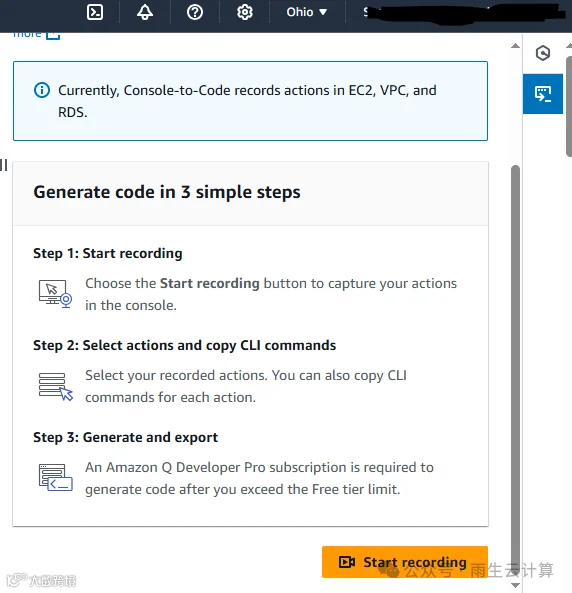Open the Amazon Q hexagon panel icon
This screenshot has width=572, height=593.
click(543, 53)
